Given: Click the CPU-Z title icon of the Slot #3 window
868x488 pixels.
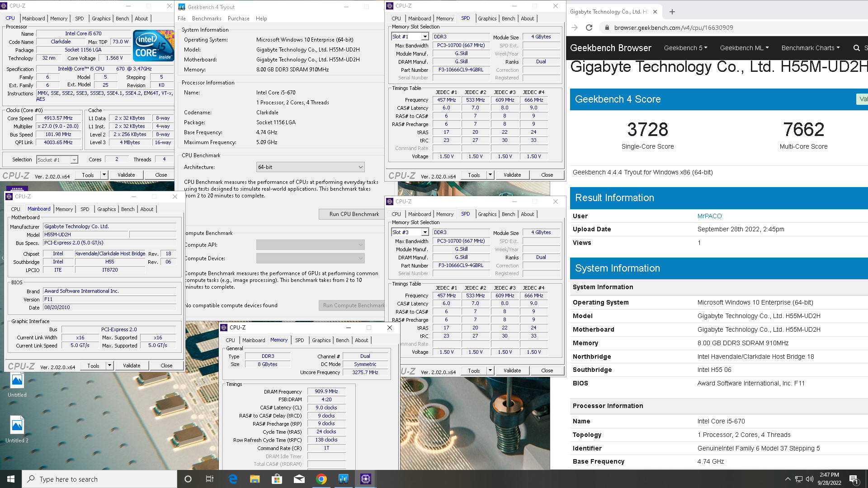Looking at the screenshot, I should click(390, 202).
